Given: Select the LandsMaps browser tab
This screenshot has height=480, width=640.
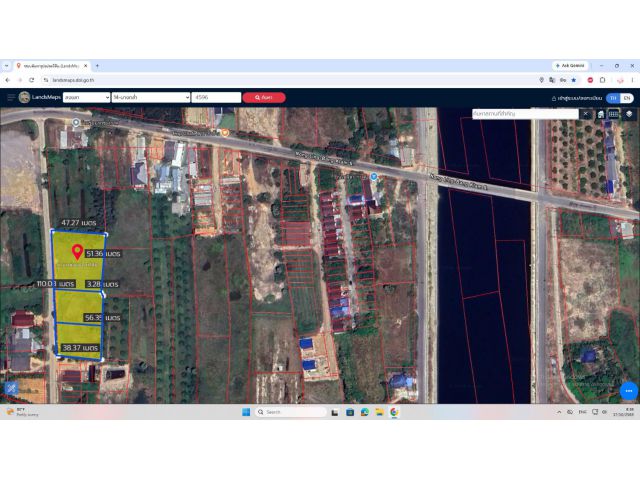Looking at the screenshot, I should click(x=51, y=66).
